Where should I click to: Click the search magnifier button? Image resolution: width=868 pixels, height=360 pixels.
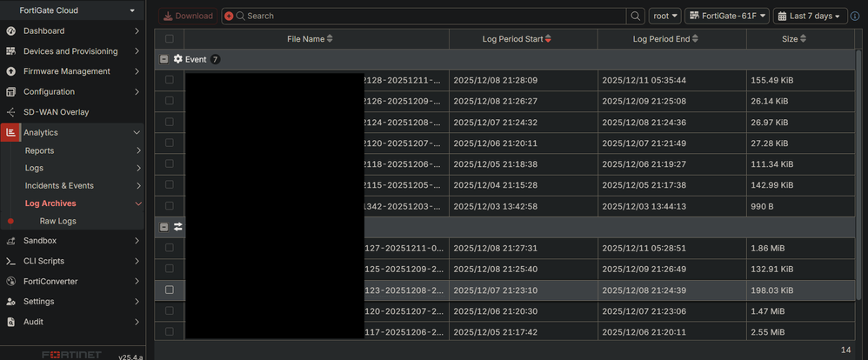tap(636, 16)
